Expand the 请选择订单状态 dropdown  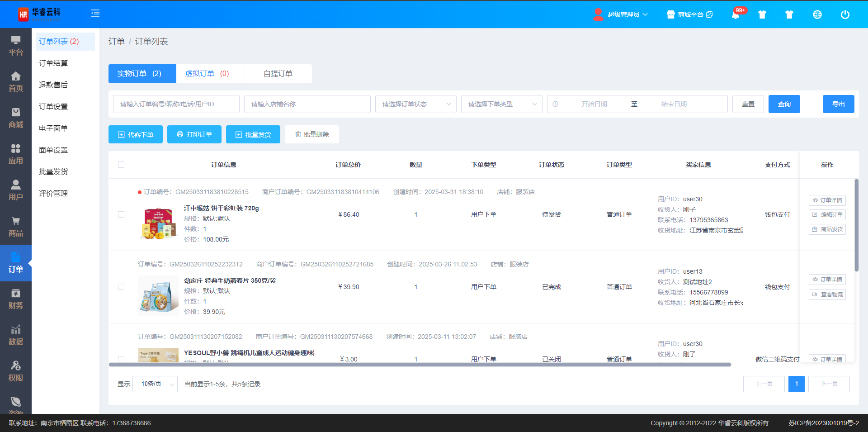pyautogui.click(x=415, y=104)
